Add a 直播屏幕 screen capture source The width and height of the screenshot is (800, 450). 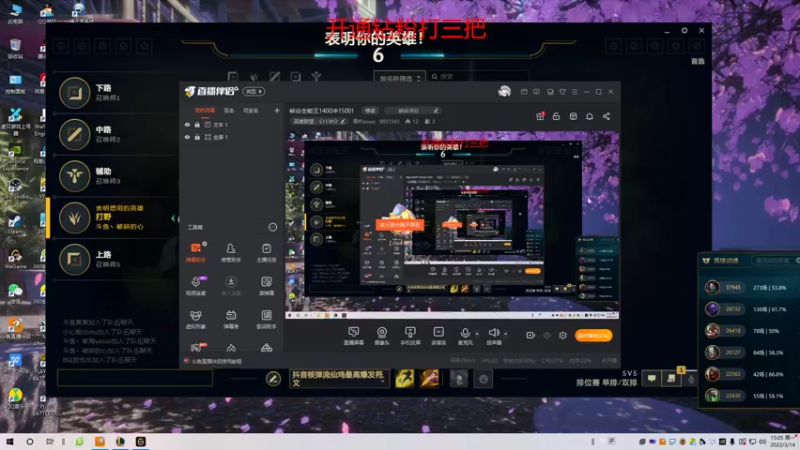(x=353, y=336)
